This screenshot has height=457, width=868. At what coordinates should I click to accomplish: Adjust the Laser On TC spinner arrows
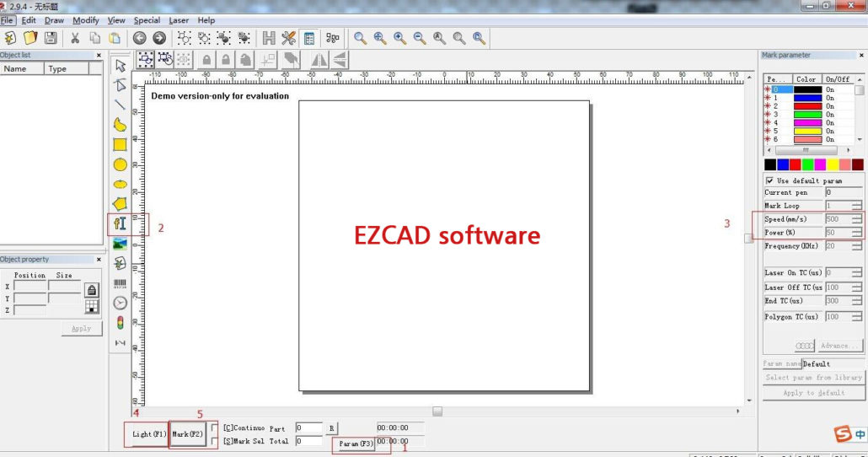(857, 272)
